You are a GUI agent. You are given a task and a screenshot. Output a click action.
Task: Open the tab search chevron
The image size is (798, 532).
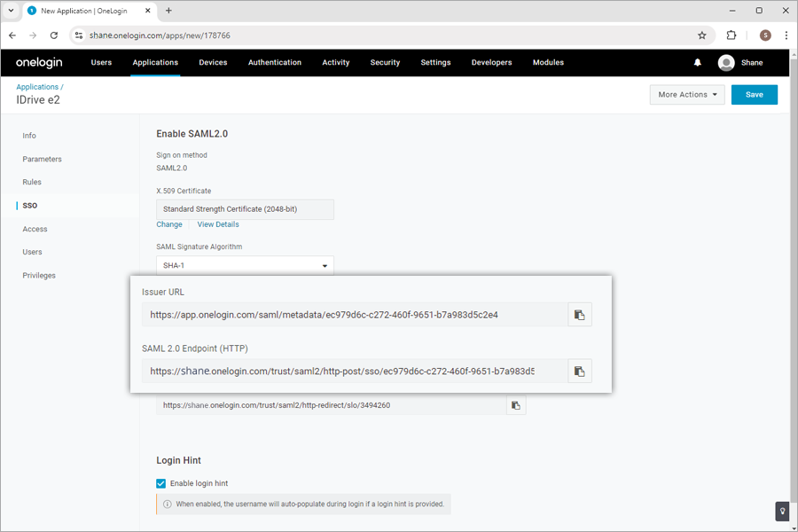point(11,11)
